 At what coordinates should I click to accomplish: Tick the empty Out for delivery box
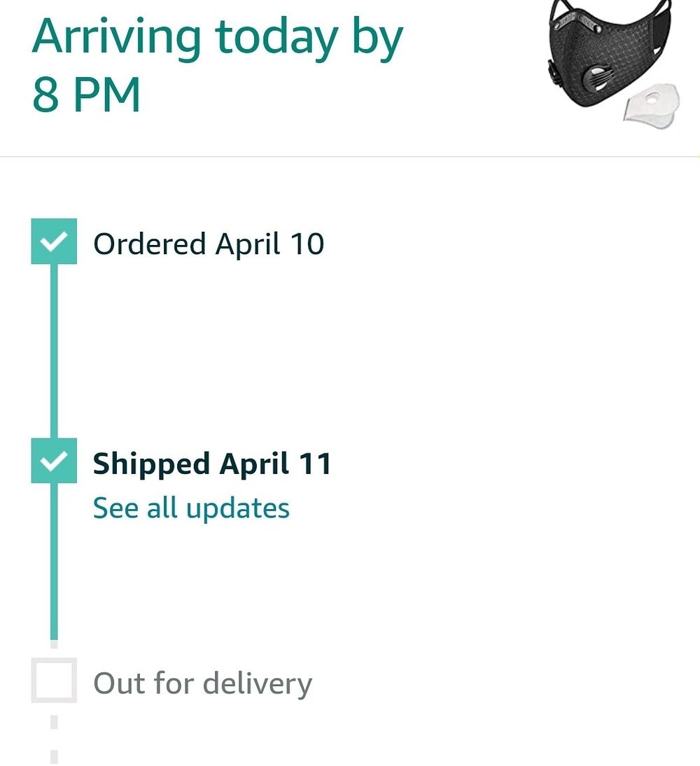54,680
